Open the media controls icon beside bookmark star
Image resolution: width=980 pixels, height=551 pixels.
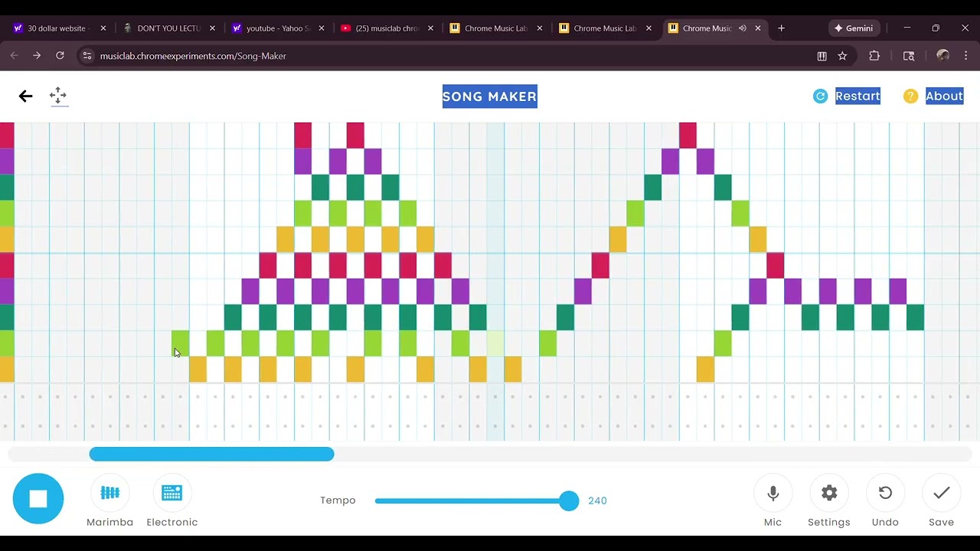[x=822, y=56]
